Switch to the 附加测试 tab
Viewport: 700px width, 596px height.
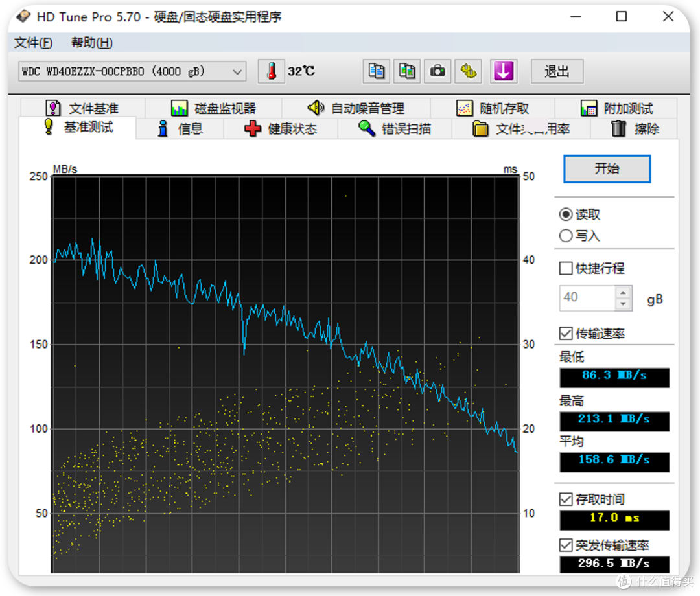[616, 108]
